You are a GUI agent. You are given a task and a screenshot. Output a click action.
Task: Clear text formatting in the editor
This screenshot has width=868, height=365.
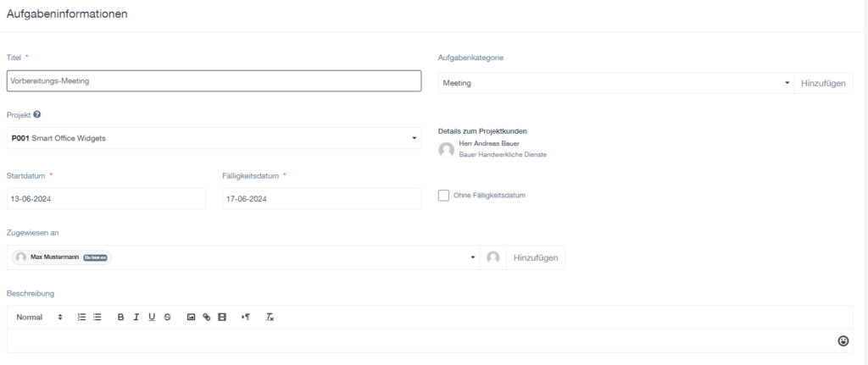tap(270, 317)
